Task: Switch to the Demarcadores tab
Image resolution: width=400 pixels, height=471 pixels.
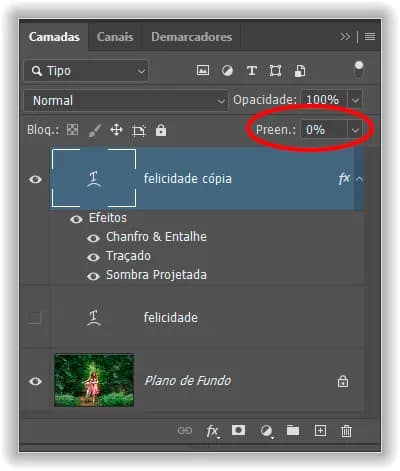Action: (x=192, y=37)
